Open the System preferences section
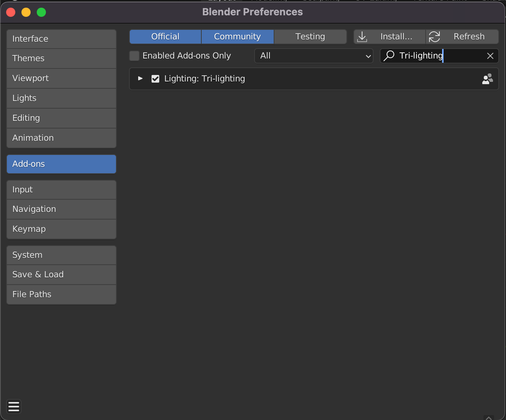 click(x=61, y=255)
